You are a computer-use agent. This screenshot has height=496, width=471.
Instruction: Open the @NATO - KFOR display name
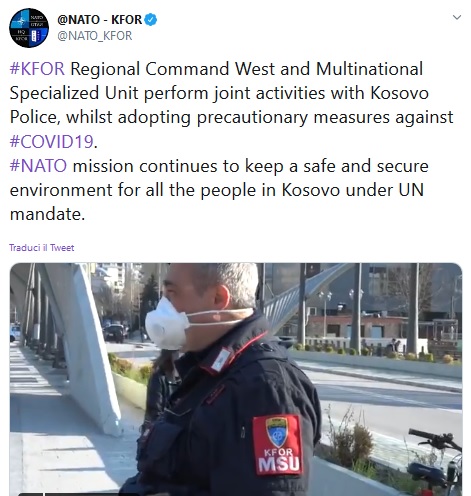click(99, 20)
